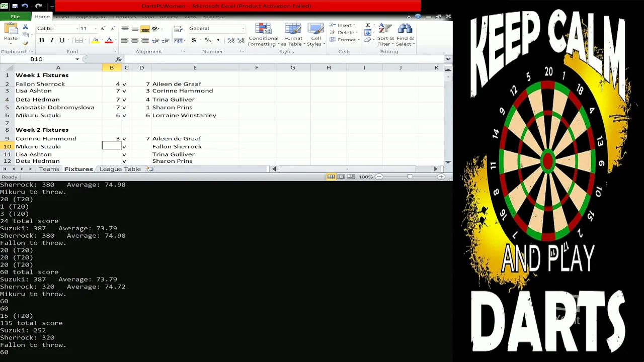Viewport: 644px width, 362px height.
Task: Switch to the League Table sheet tab
Action: click(120, 169)
